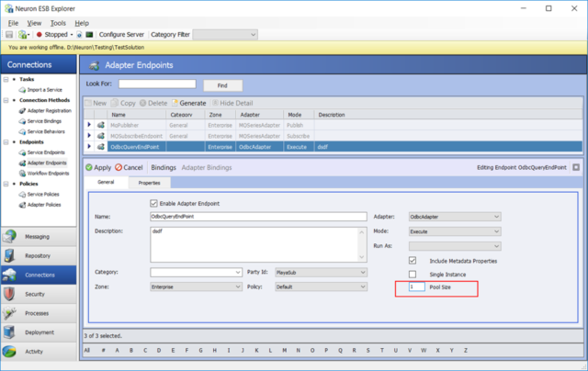
Task: Click the MQSubscribeEndpoint row endpoint icon
Action: (100, 136)
